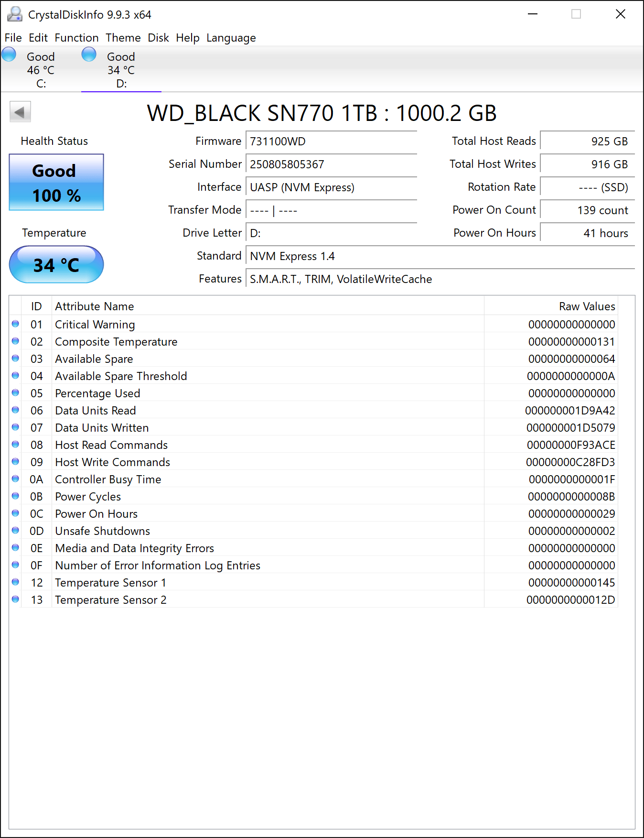
Task: Click raw value 000000001D9A42
Action: pyautogui.click(x=570, y=411)
